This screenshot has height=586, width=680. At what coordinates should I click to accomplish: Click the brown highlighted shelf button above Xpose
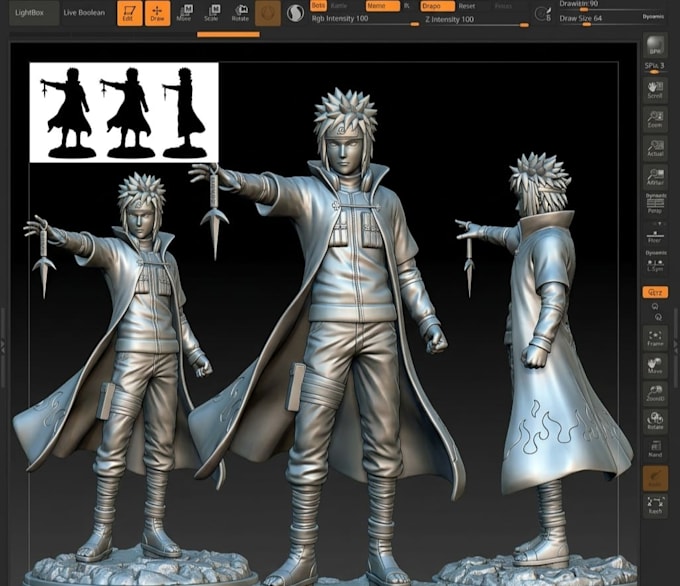[655, 478]
